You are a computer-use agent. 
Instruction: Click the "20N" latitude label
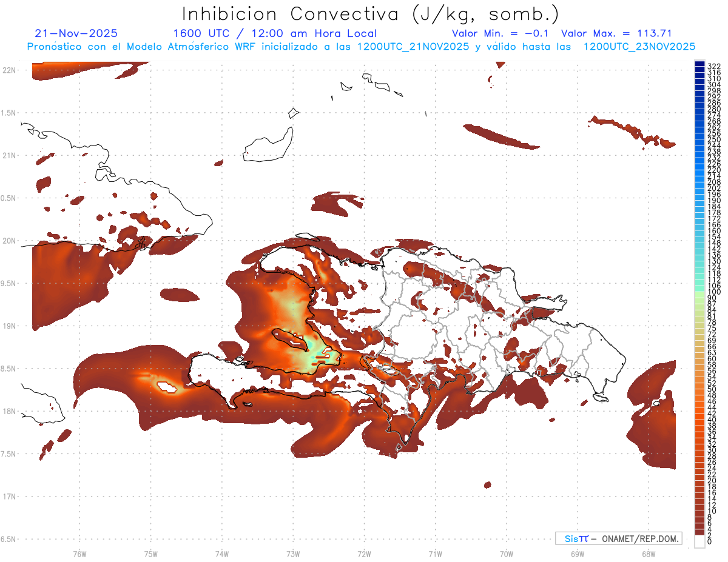pyautogui.click(x=8, y=241)
